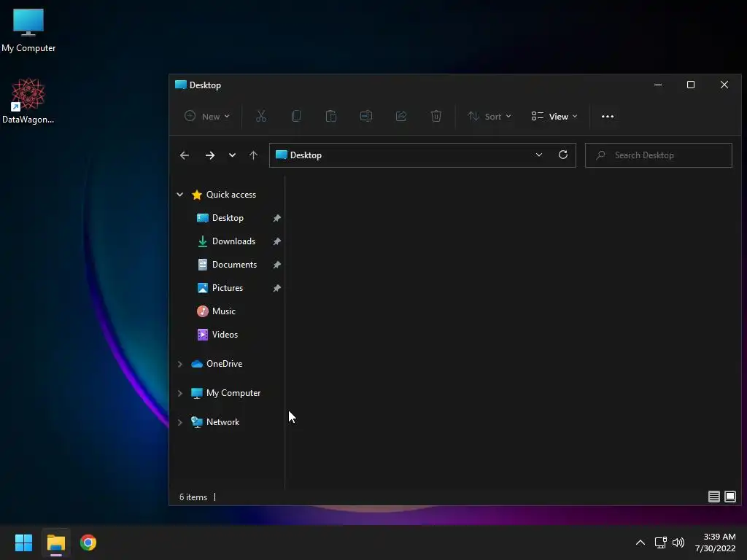Open Downloads in the sidebar
Image resolution: width=747 pixels, height=560 pixels.
[x=233, y=241]
